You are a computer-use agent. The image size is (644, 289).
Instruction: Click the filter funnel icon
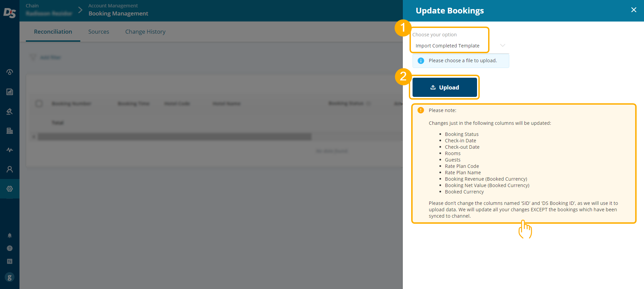[x=33, y=58]
